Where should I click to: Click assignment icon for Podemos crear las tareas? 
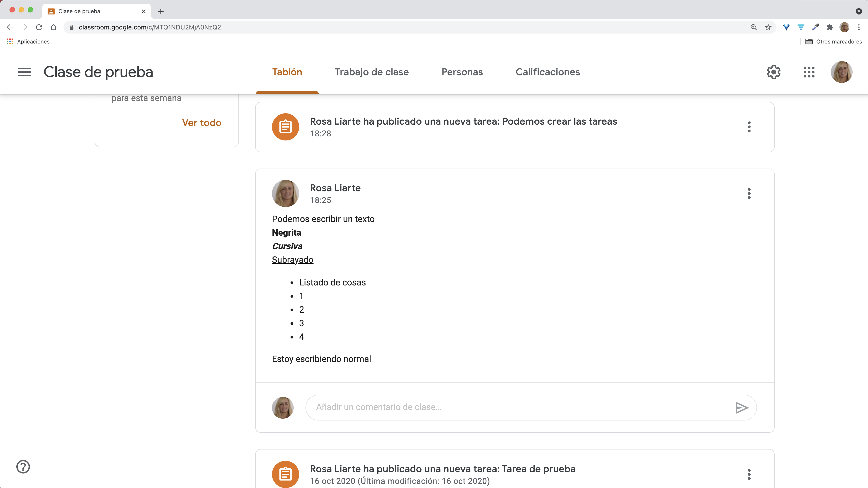[x=285, y=127]
